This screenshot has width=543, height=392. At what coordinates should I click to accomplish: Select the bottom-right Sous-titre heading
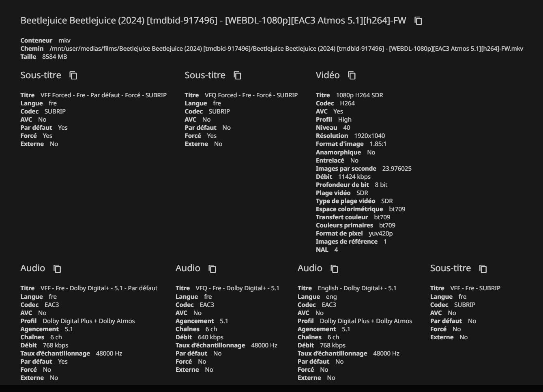coord(450,268)
